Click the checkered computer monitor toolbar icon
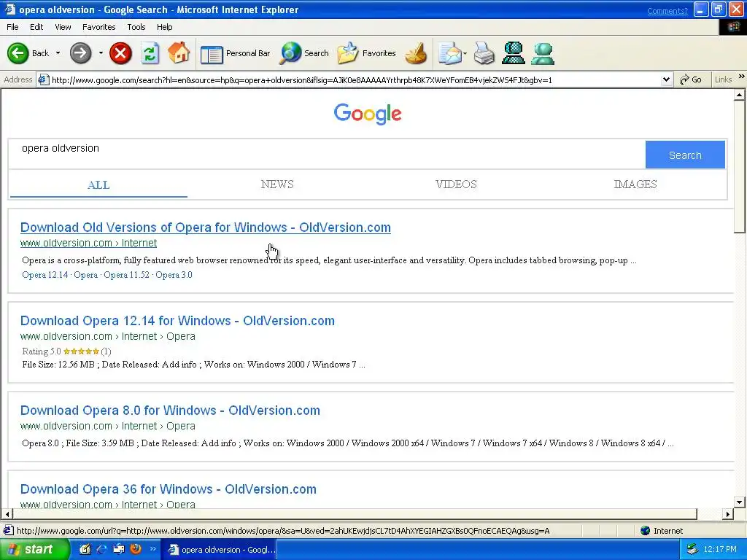 click(514, 53)
